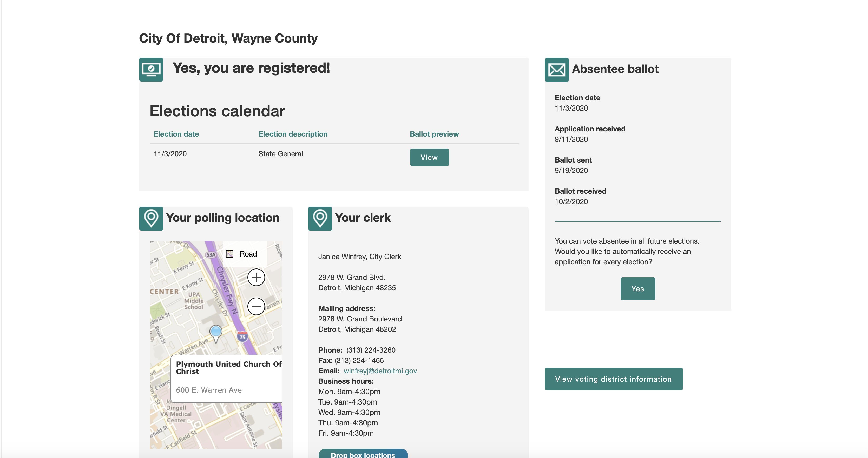View the State General ballot preview
Image resolution: width=868 pixels, height=458 pixels.
click(x=429, y=157)
